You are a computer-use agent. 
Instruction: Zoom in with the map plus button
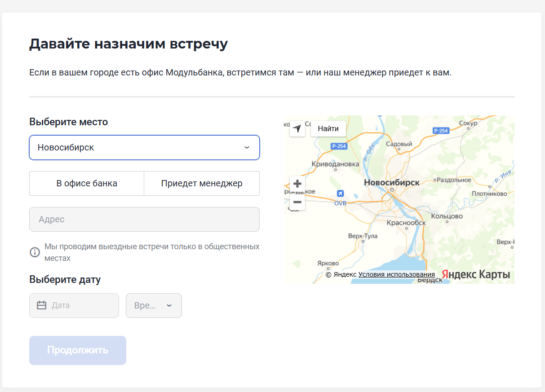297,184
